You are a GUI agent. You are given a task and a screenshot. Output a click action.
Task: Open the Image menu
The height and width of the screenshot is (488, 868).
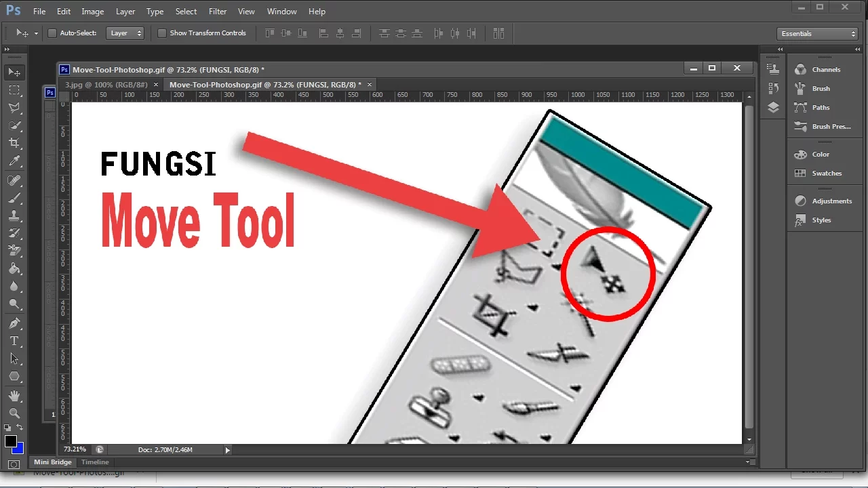coord(93,12)
